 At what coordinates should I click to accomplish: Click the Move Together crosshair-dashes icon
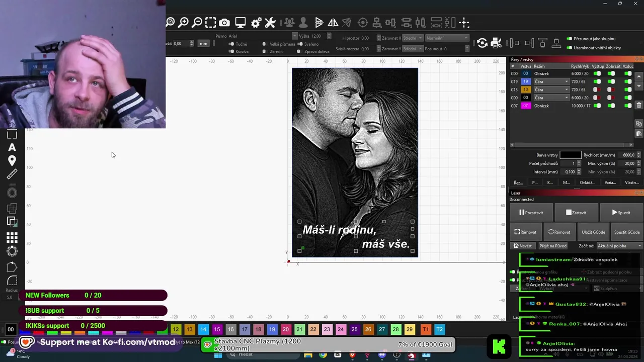click(x=464, y=23)
